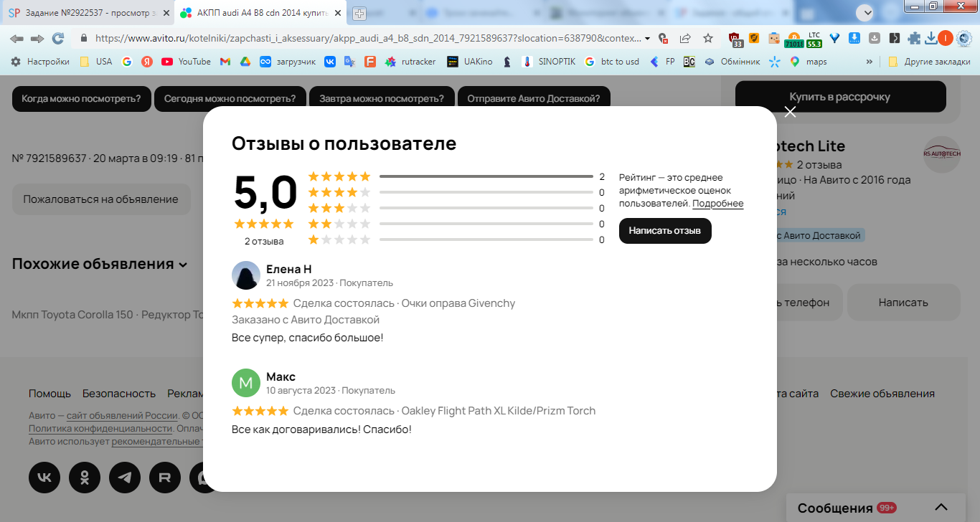Open the YouTube bookmark
980x522 pixels.
(186, 62)
